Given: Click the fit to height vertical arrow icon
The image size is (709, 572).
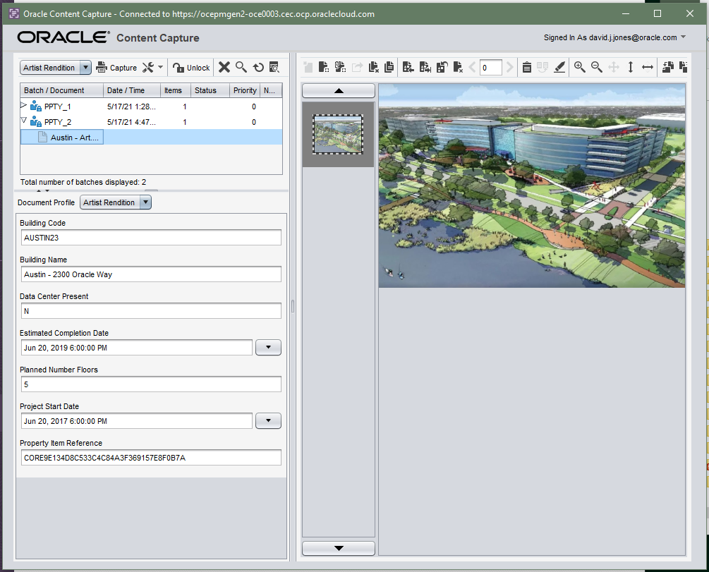Looking at the screenshot, I should [630, 67].
